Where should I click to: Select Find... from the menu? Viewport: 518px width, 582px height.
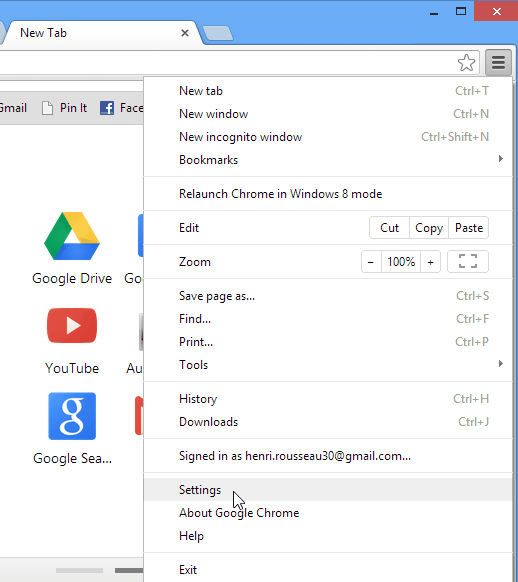[328, 319]
